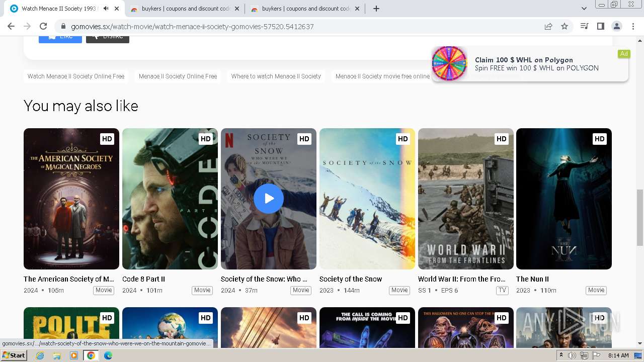Click the page vertical scrollbar thumb
The width and height of the screenshot is (644, 362).
click(x=640, y=217)
